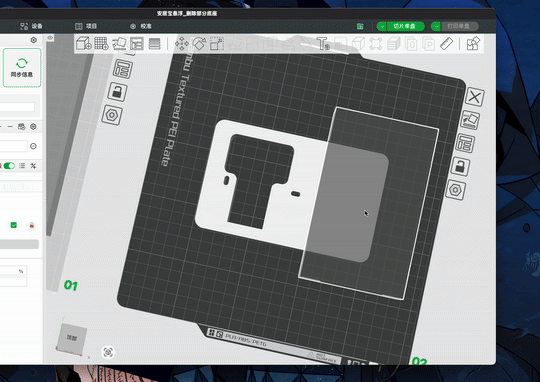Select the Auto orient tool
540x382 pixels.
point(119,44)
